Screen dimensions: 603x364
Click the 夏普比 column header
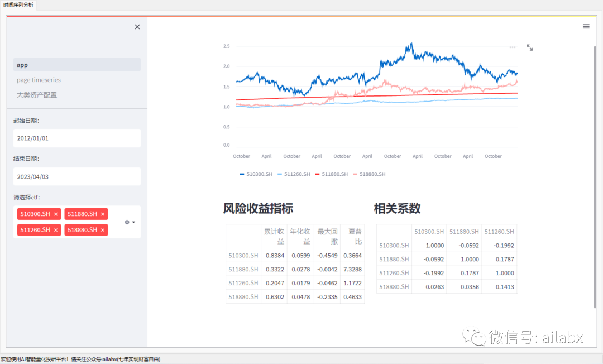pyautogui.click(x=353, y=236)
